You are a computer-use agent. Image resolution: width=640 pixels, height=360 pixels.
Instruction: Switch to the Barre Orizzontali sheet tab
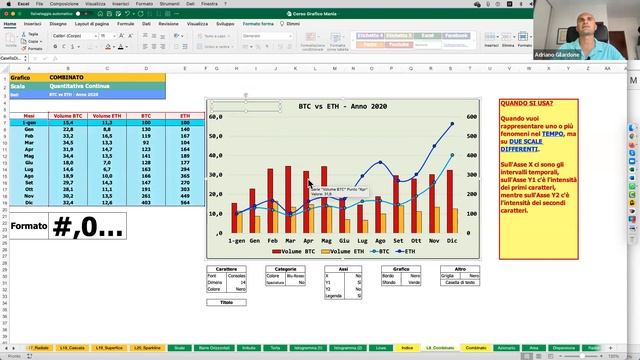214,348
